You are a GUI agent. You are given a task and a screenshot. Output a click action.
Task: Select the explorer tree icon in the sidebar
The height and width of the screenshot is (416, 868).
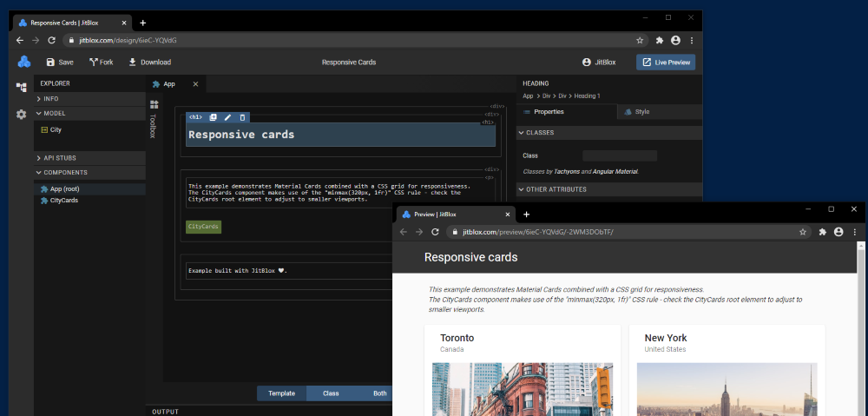pyautogui.click(x=21, y=87)
